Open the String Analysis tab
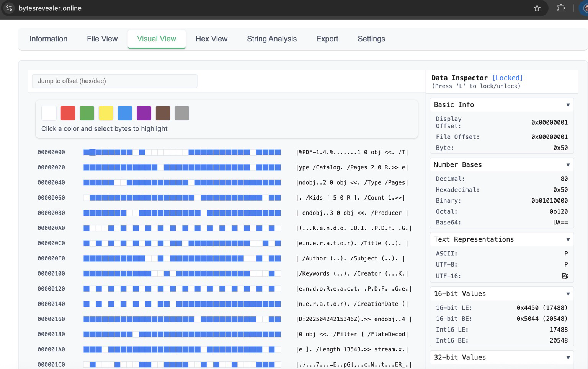The width and height of the screenshot is (588, 369). click(272, 39)
